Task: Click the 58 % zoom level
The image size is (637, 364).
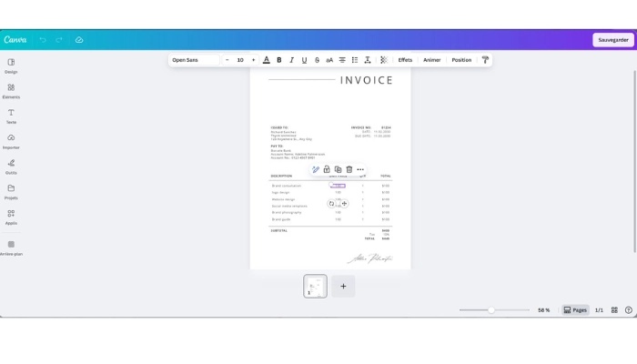Action: click(543, 310)
